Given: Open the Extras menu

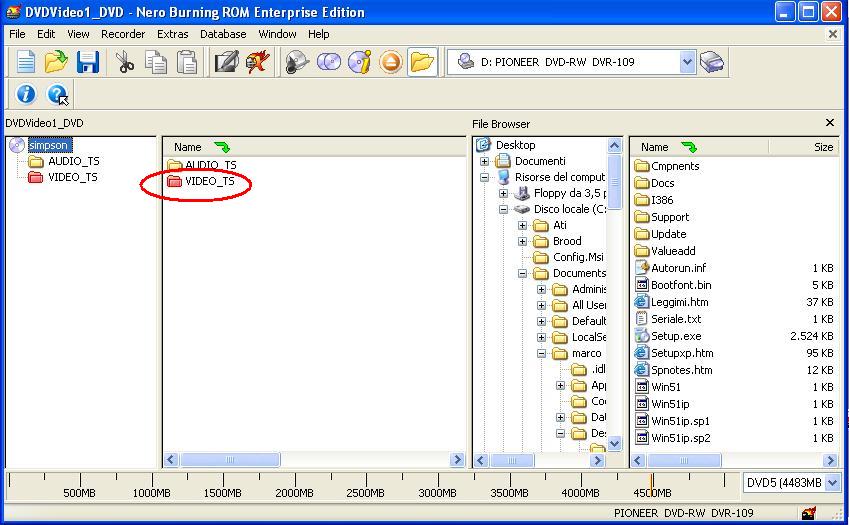Looking at the screenshot, I should click(173, 34).
